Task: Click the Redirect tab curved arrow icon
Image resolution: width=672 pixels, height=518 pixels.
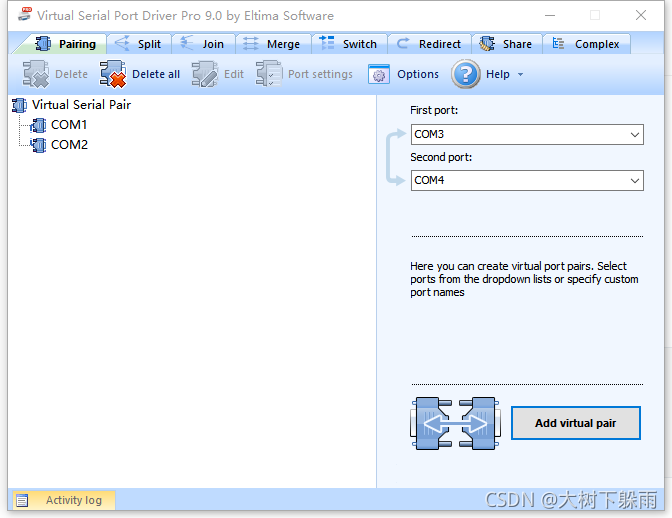Action: coord(403,43)
